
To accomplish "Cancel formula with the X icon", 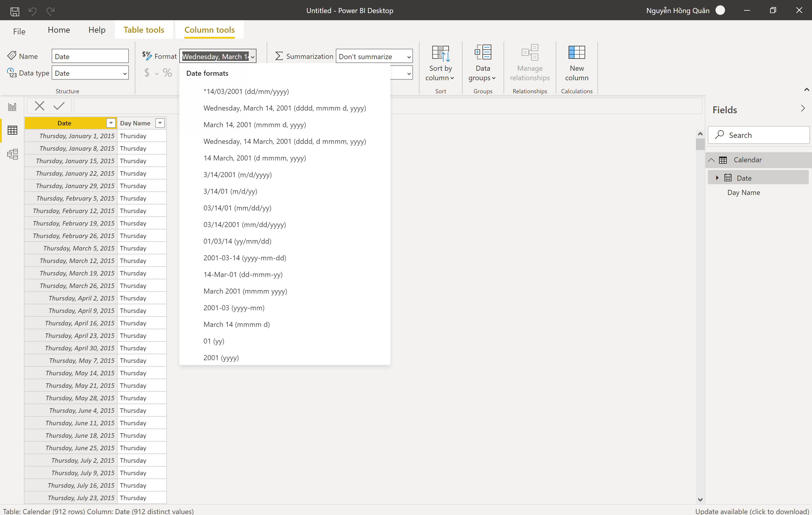I will pyautogui.click(x=39, y=106).
